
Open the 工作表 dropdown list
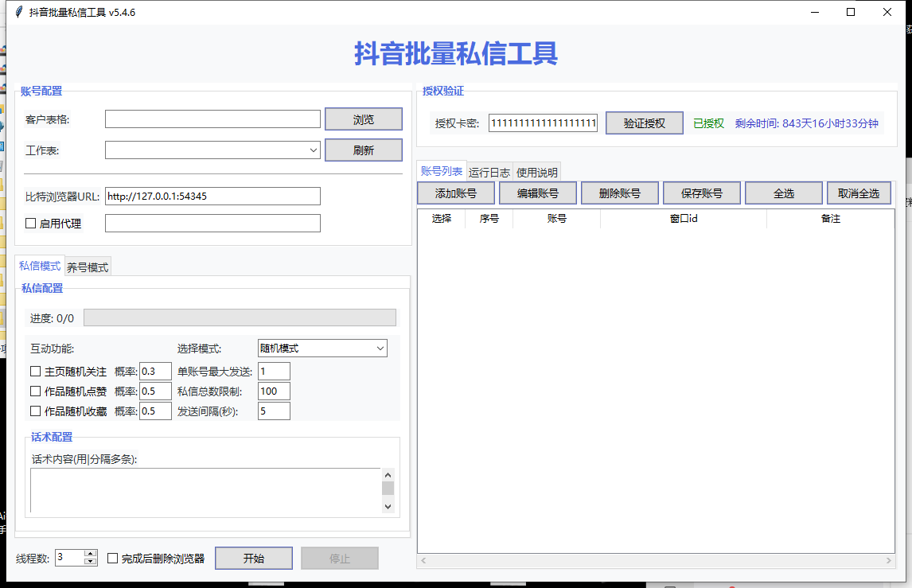(x=314, y=150)
